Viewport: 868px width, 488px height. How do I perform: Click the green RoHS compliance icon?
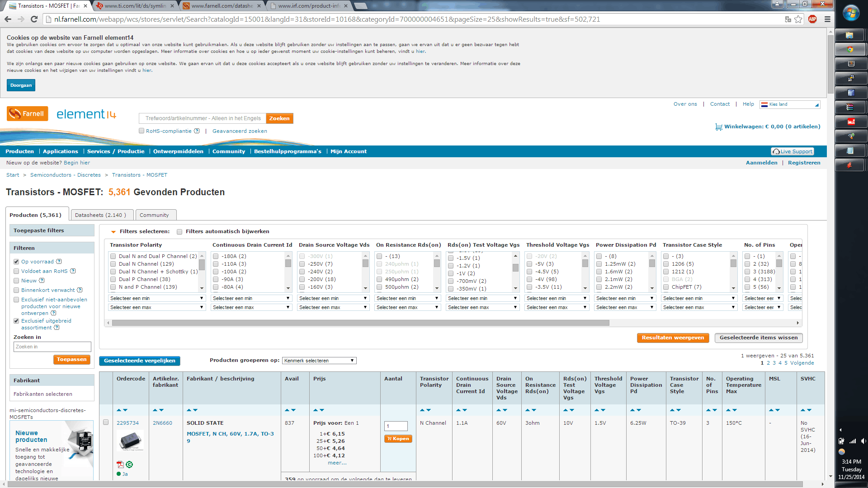point(130,465)
